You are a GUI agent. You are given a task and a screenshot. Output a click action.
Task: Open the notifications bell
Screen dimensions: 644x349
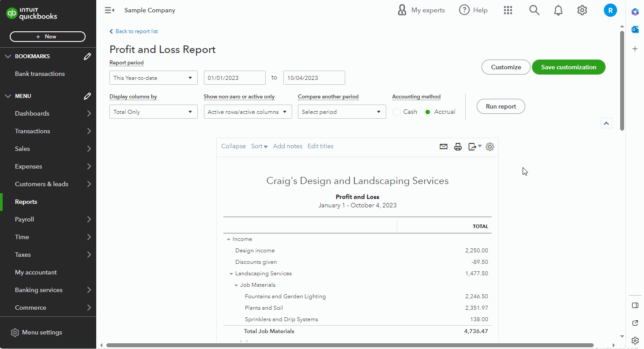(x=558, y=10)
